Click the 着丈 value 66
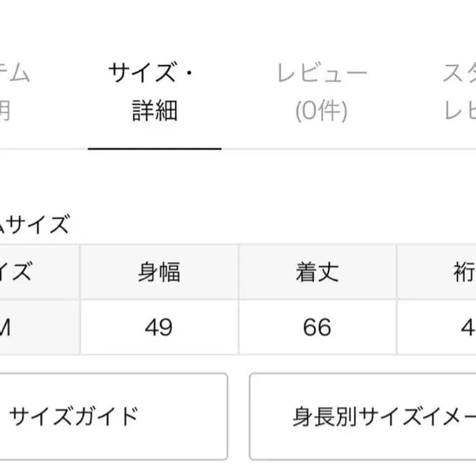 click(x=317, y=328)
